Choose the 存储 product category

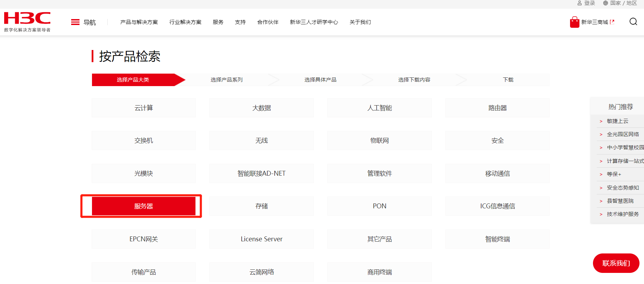point(261,206)
